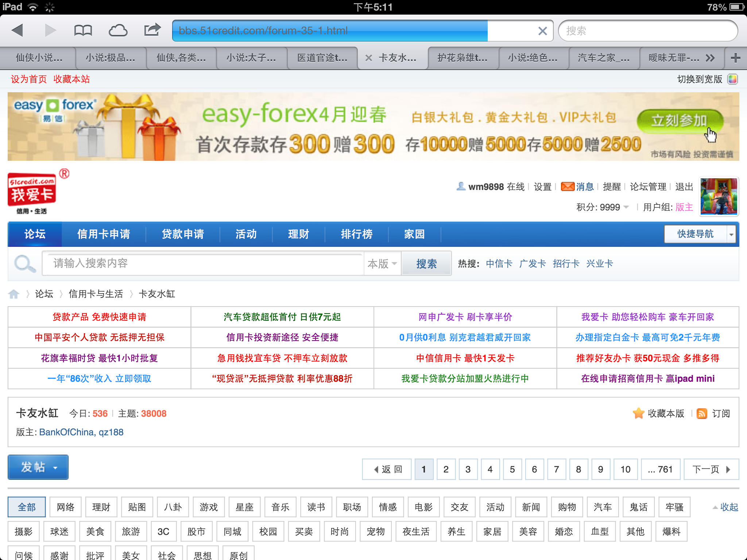Add a new tab with plus icon

click(x=736, y=58)
